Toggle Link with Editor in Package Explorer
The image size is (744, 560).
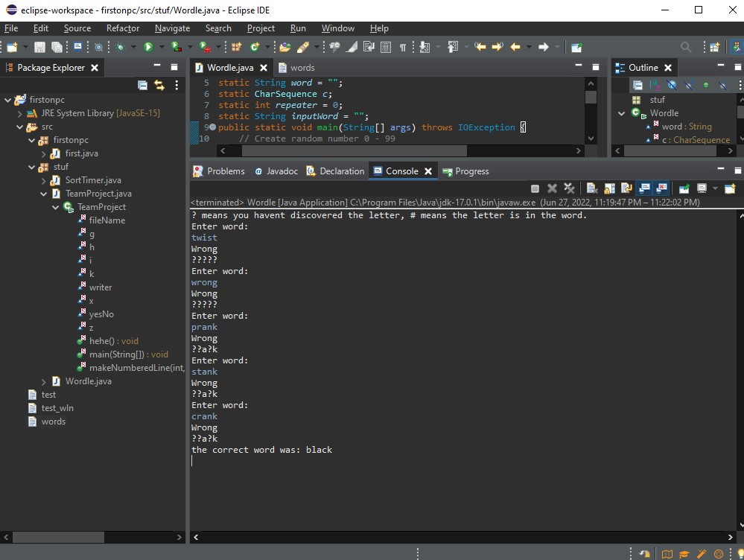pos(159,85)
